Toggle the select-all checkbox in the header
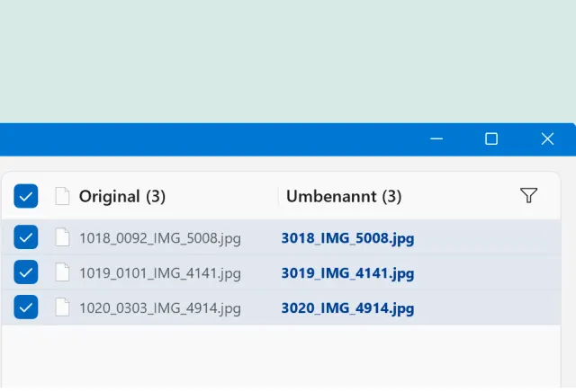Screen dimensions: 576x392 [x=26, y=196]
